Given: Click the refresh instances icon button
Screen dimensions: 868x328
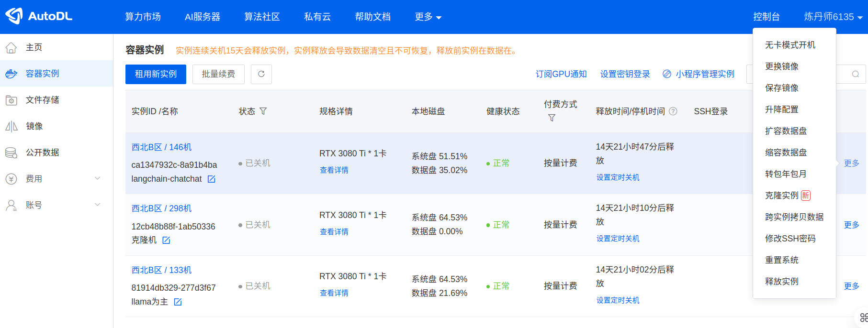Looking at the screenshot, I should (261, 74).
